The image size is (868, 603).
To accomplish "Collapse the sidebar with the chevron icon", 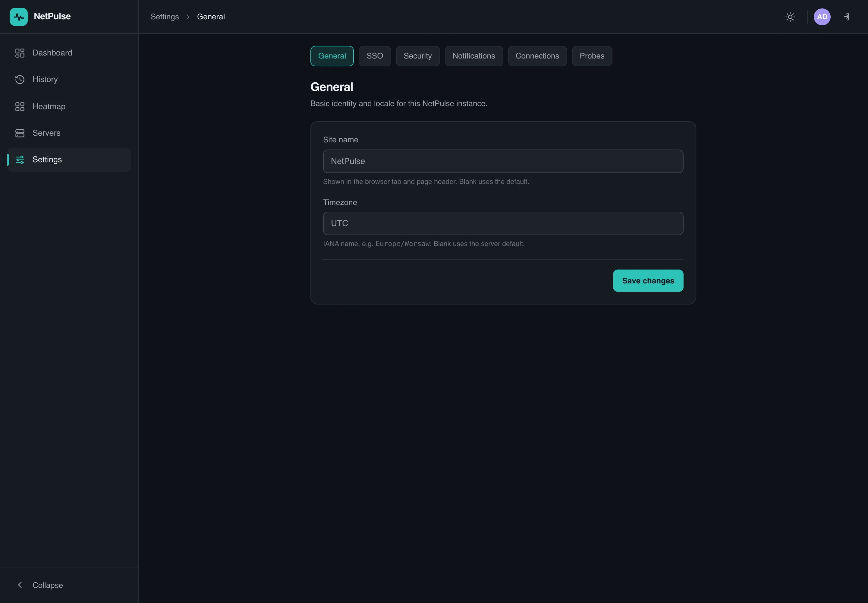I will click(20, 585).
